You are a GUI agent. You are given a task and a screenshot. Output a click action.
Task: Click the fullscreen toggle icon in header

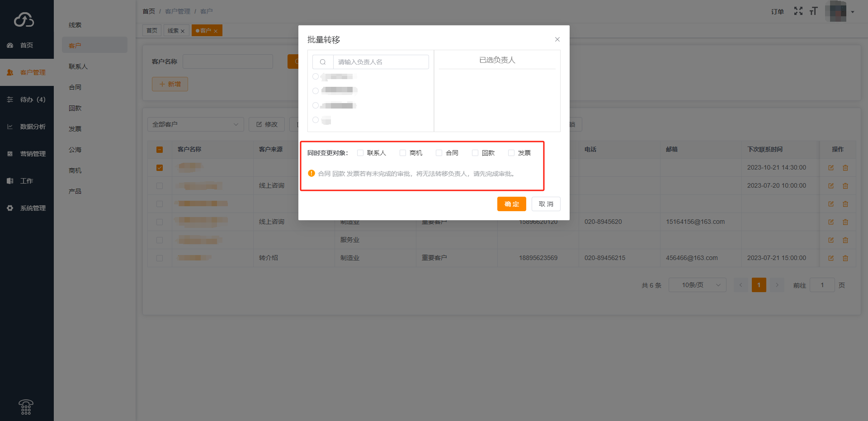pos(798,11)
